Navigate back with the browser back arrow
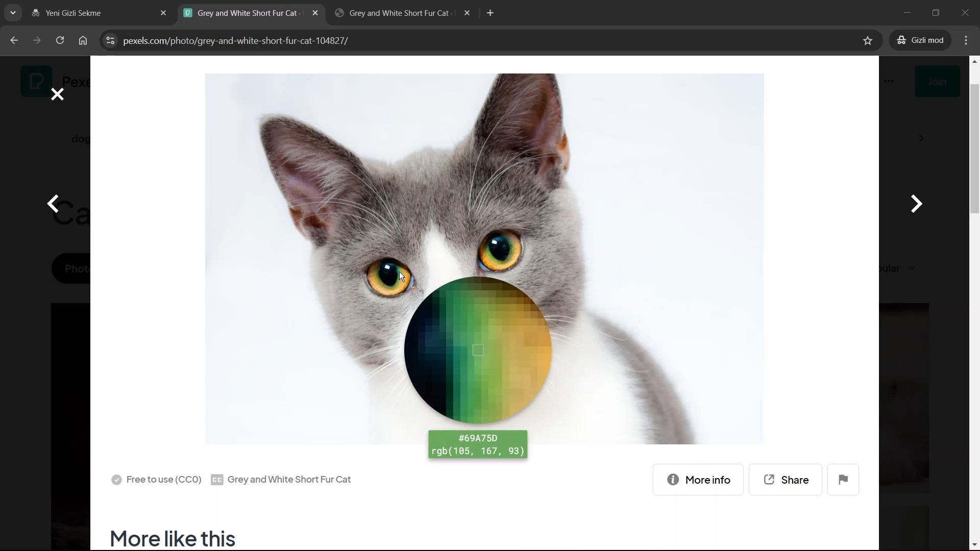The image size is (980, 551). coord(14,41)
